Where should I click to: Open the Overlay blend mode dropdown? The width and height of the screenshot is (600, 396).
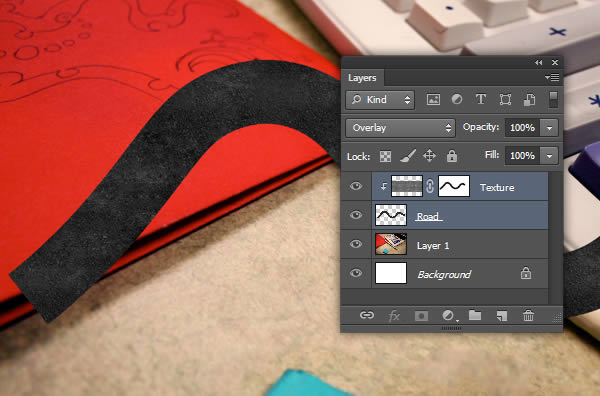[x=400, y=128]
